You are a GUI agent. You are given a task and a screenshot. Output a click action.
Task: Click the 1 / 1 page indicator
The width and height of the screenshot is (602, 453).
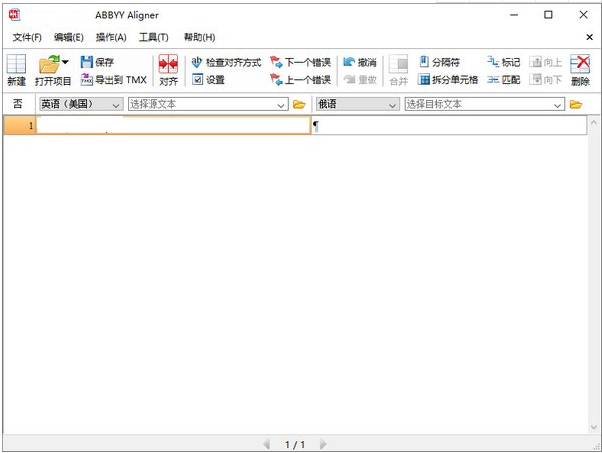coord(295,445)
